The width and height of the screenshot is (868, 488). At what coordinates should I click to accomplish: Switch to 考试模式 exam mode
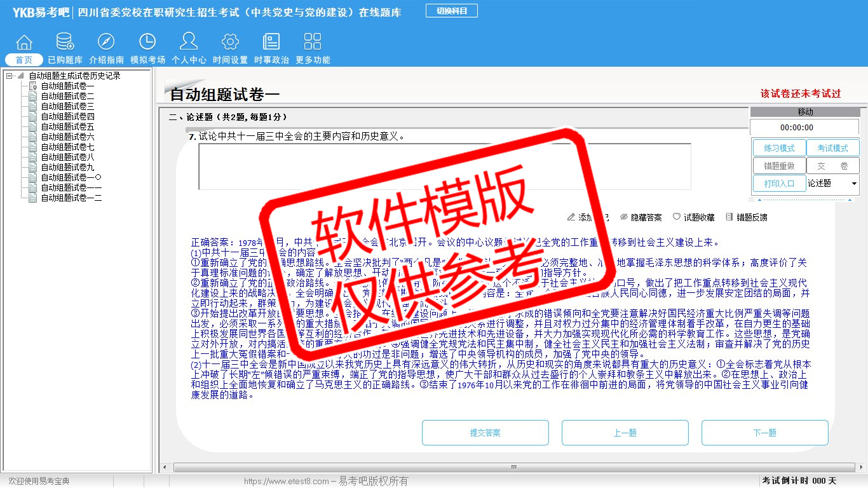832,148
